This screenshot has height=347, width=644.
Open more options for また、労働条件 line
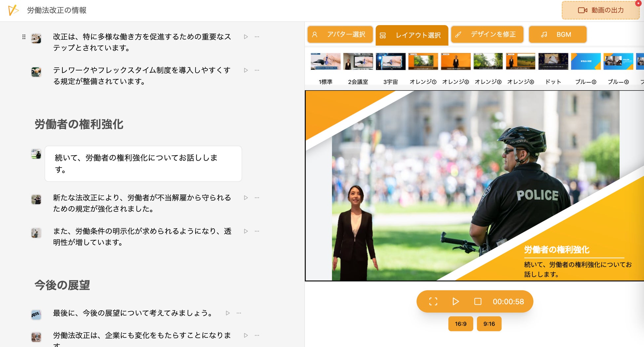257,231
